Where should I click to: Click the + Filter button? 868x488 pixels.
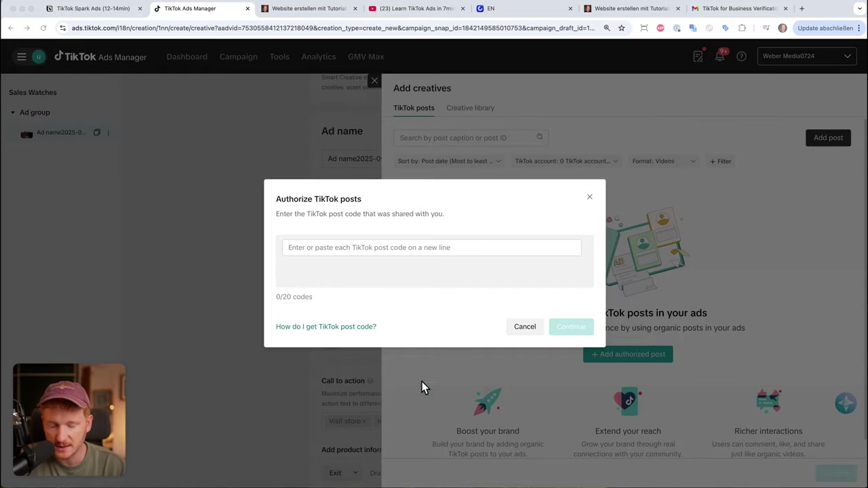point(720,161)
